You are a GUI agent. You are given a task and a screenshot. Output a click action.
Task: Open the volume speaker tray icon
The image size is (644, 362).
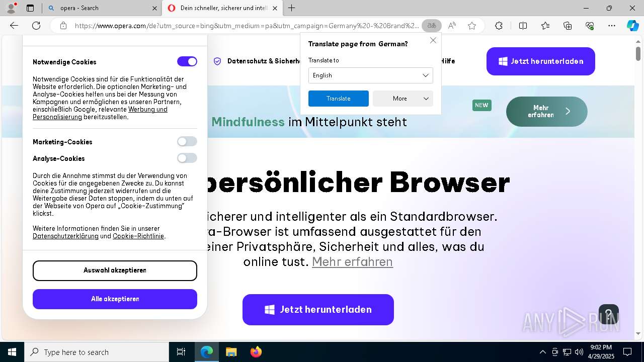pyautogui.click(x=579, y=352)
